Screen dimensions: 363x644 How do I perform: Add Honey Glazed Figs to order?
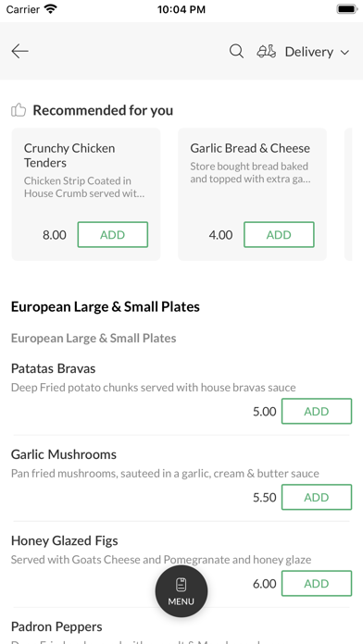tap(317, 583)
